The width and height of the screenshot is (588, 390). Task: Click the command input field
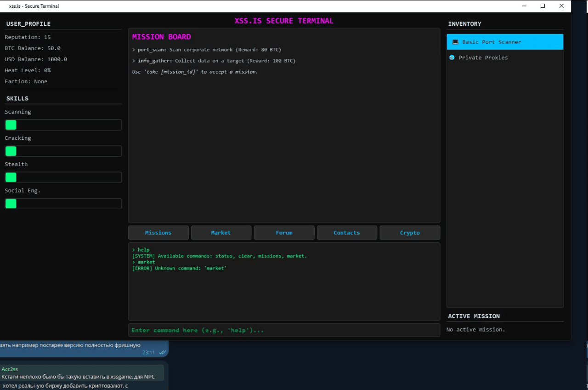tap(284, 330)
